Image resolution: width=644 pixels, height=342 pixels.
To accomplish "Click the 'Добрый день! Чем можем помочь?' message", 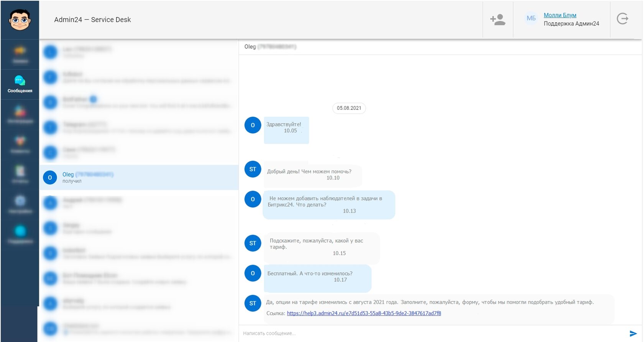I will (x=309, y=172).
